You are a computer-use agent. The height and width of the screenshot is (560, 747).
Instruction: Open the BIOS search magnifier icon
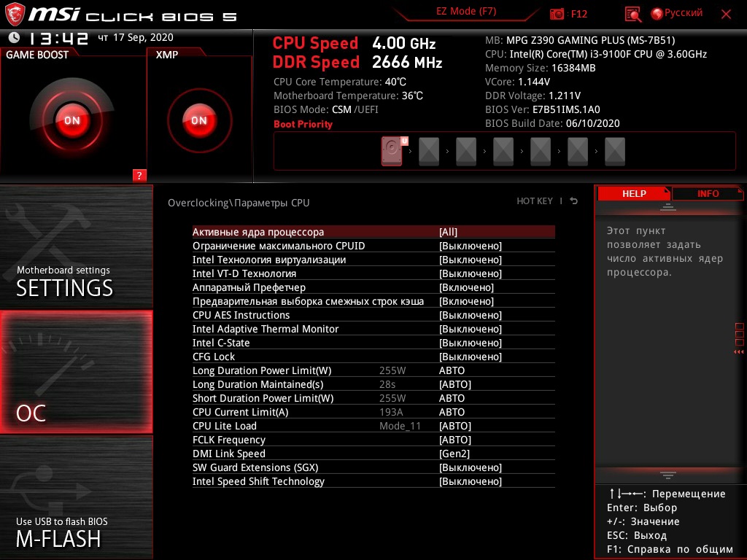[632, 15]
